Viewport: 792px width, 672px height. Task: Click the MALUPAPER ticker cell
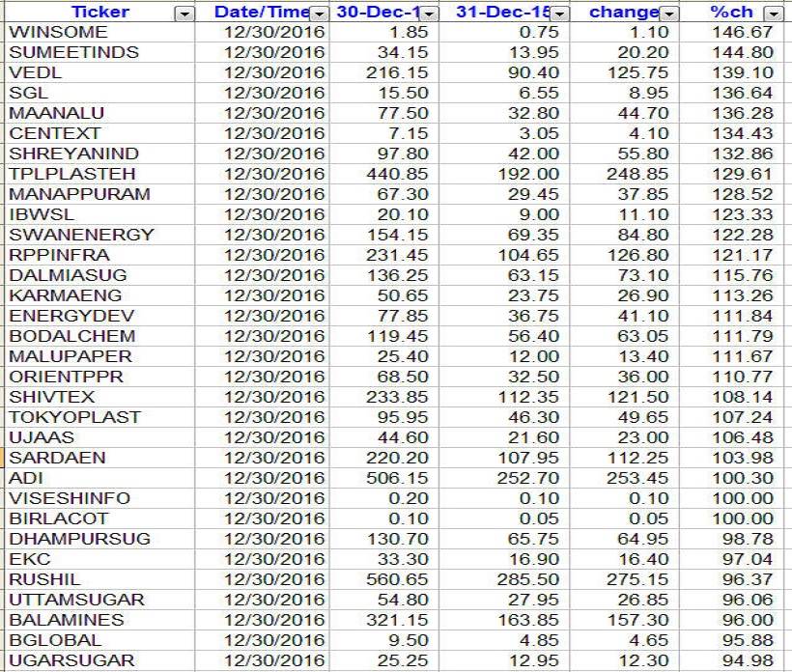(99, 356)
